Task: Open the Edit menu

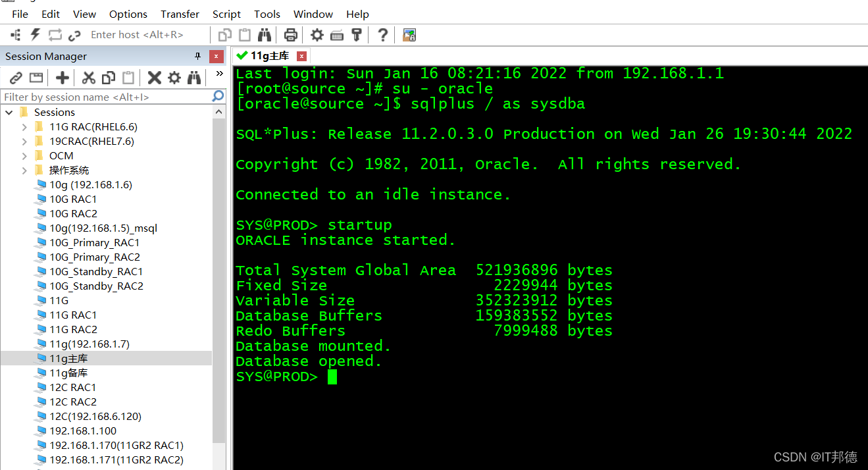Action: point(51,14)
